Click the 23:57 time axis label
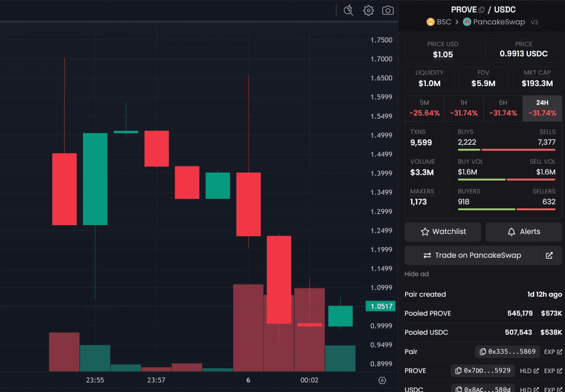The width and height of the screenshot is (565, 392). click(156, 380)
